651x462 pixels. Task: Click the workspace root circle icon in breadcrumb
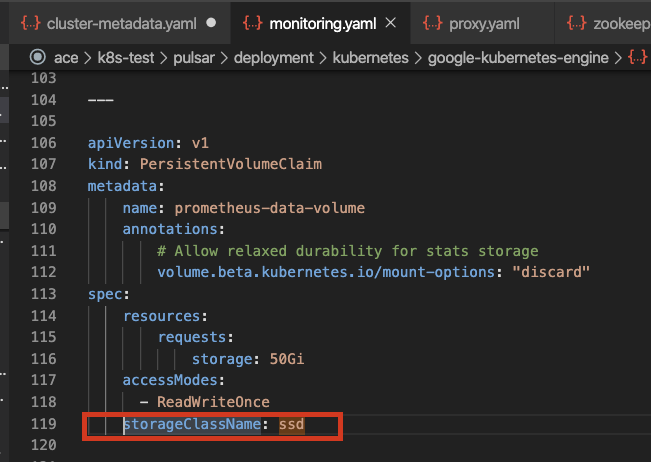coord(38,57)
